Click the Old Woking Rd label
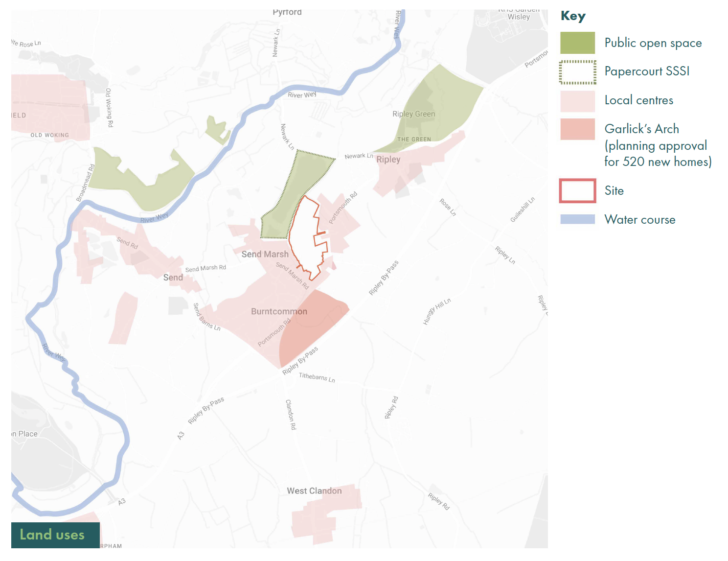Screen dimensions: 728x561 point(110,108)
